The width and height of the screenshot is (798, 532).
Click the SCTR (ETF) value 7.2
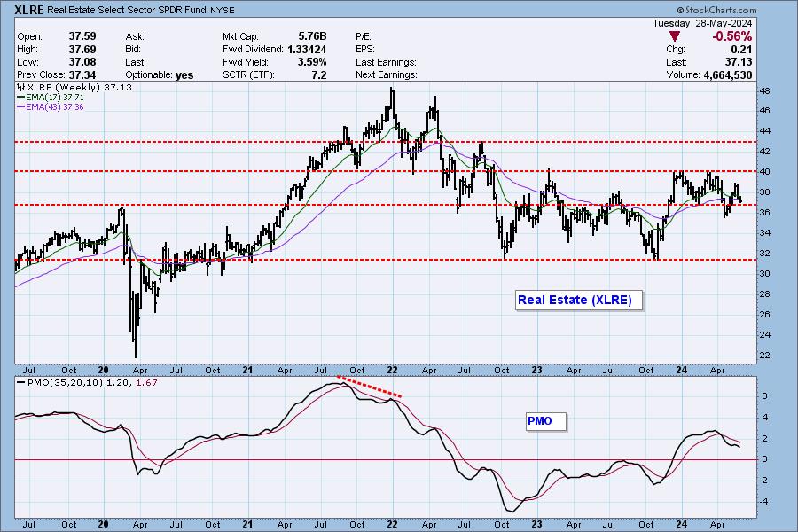tap(318, 74)
